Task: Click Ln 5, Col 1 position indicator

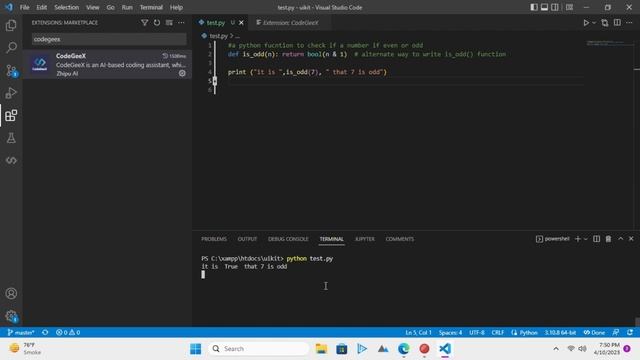Action: click(418, 332)
